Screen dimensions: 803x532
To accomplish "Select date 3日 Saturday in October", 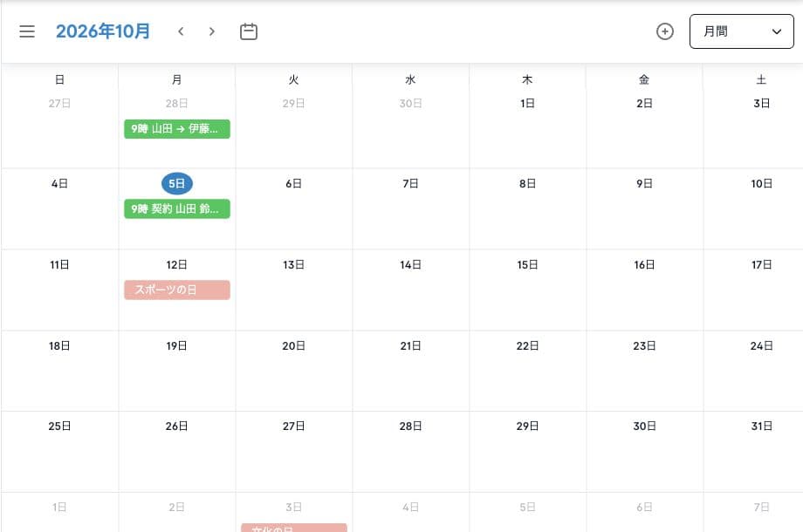I will (x=761, y=103).
